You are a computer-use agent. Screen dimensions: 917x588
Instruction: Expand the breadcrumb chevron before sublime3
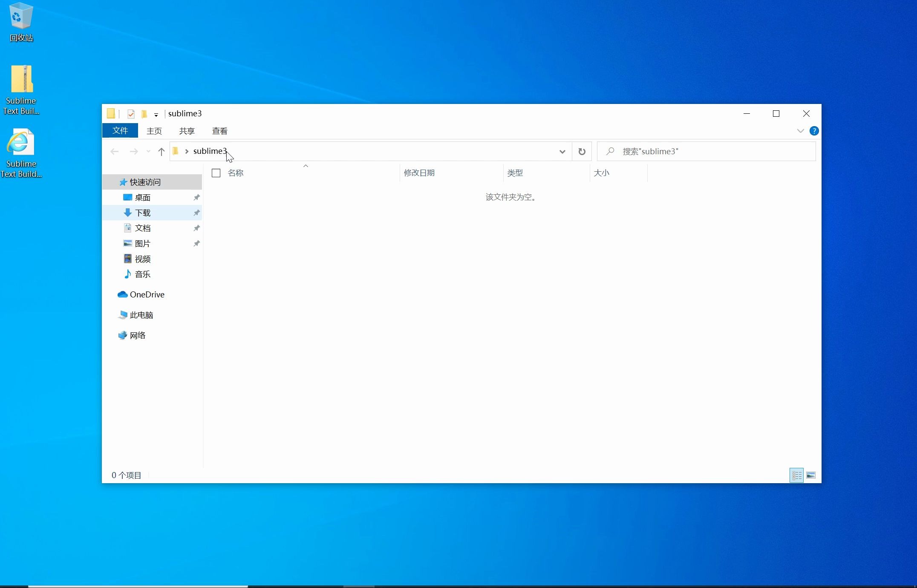(x=187, y=151)
